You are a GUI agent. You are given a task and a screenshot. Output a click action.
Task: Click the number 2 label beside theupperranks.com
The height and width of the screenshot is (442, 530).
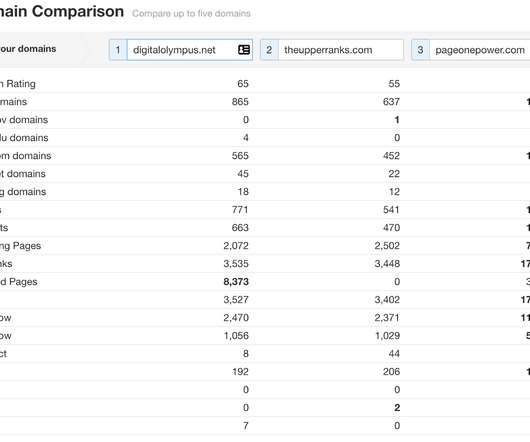(269, 50)
